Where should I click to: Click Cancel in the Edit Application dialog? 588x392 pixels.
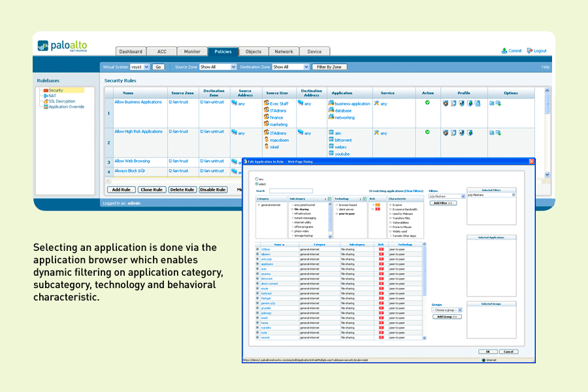point(508,352)
